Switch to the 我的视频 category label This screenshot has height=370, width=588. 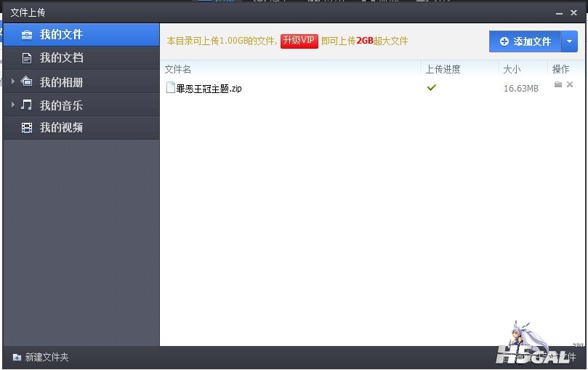(61, 128)
